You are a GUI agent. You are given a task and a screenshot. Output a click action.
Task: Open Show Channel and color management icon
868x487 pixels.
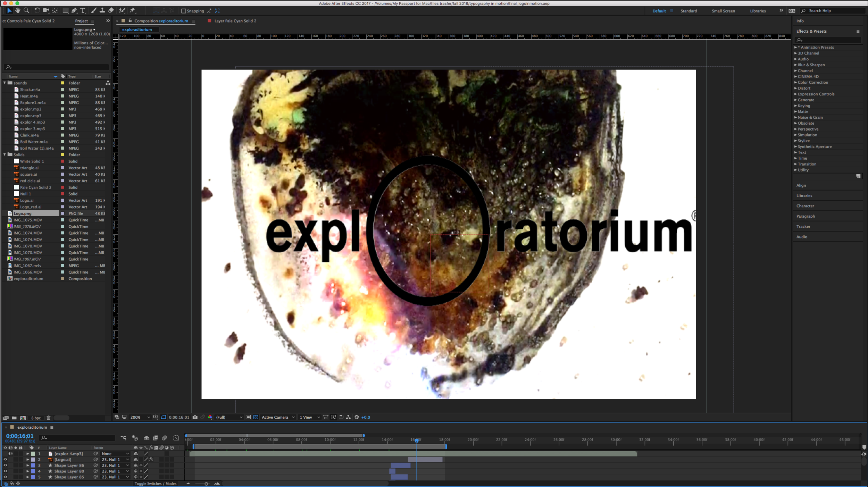coord(210,417)
